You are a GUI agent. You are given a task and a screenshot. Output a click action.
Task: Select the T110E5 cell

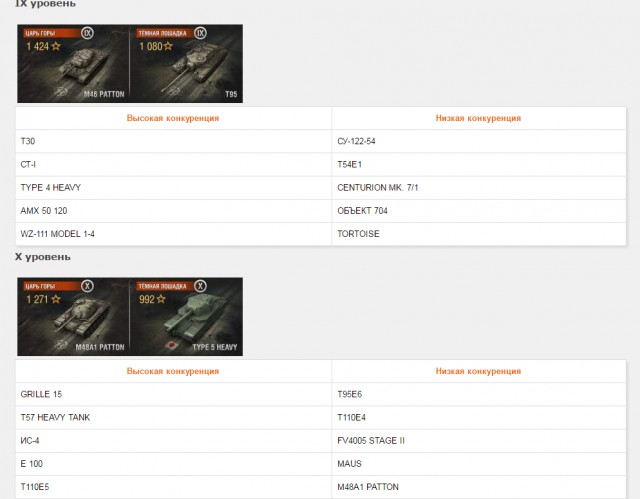(173, 487)
